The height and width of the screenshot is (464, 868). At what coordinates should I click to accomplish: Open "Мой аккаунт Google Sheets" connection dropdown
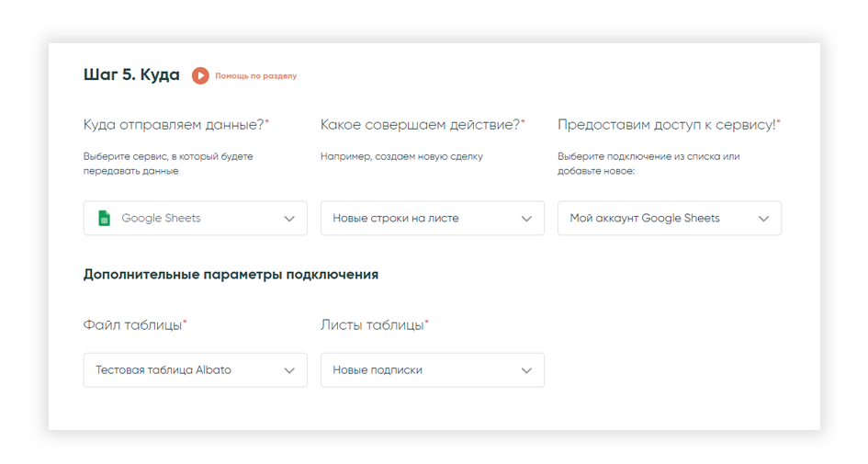click(670, 218)
